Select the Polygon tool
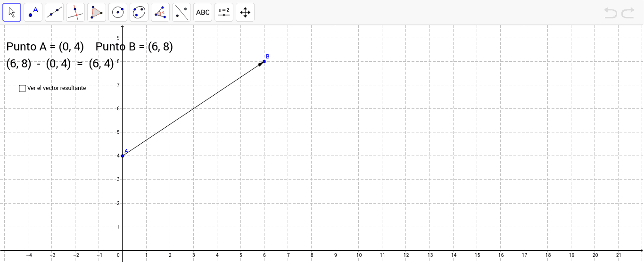This screenshot has height=263, width=644. click(97, 12)
